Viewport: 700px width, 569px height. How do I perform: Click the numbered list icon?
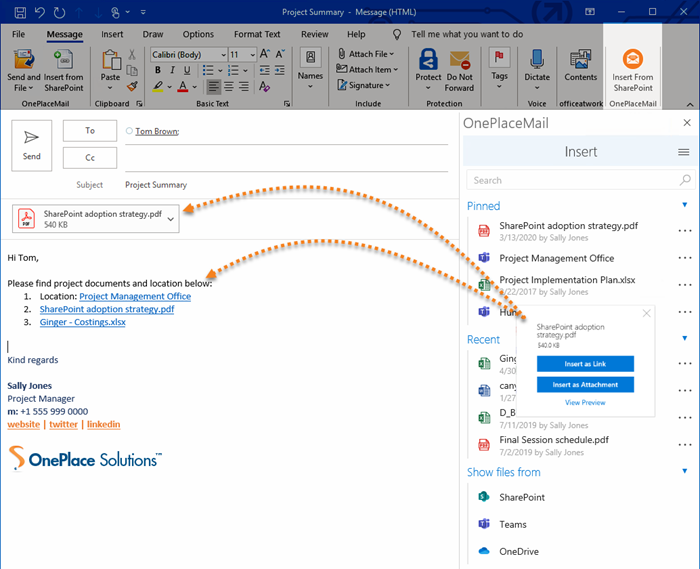pyautogui.click(x=233, y=70)
